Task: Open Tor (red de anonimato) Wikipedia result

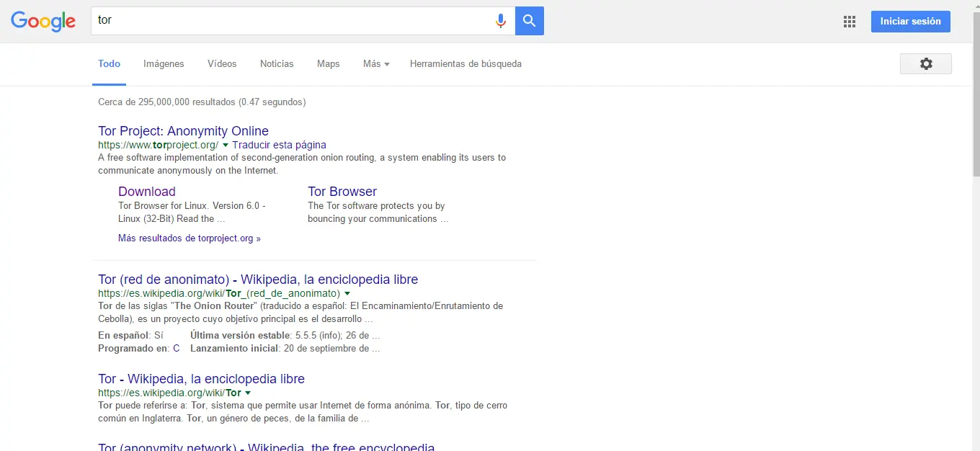Action: click(x=258, y=280)
